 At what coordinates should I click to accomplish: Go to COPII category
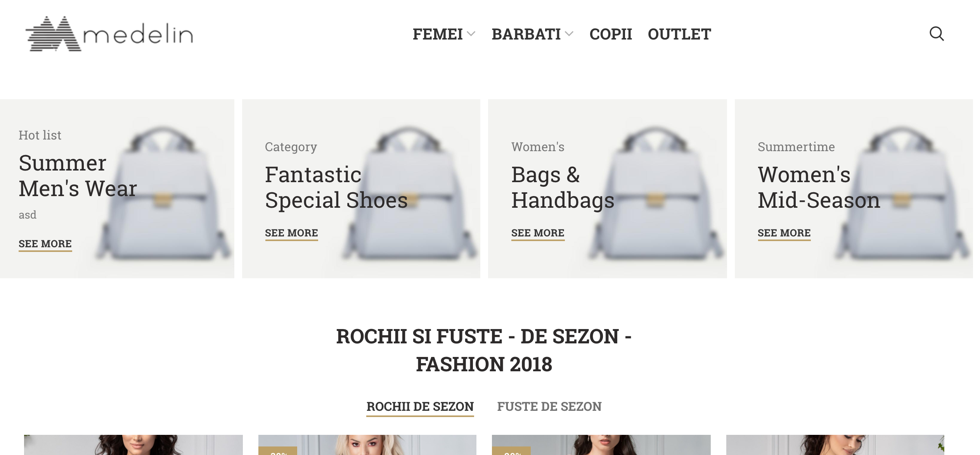(x=611, y=34)
